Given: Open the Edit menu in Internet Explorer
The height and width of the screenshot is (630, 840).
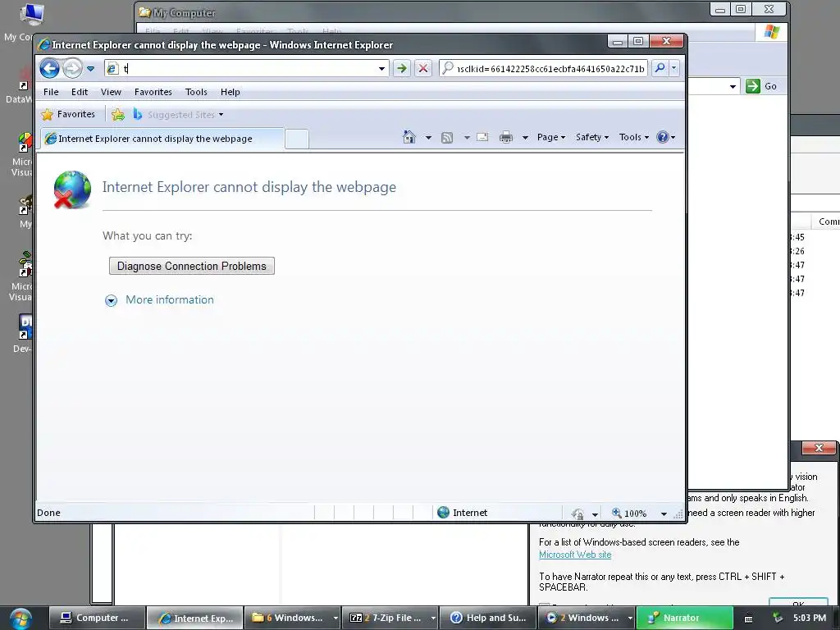Looking at the screenshot, I should (80, 92).
